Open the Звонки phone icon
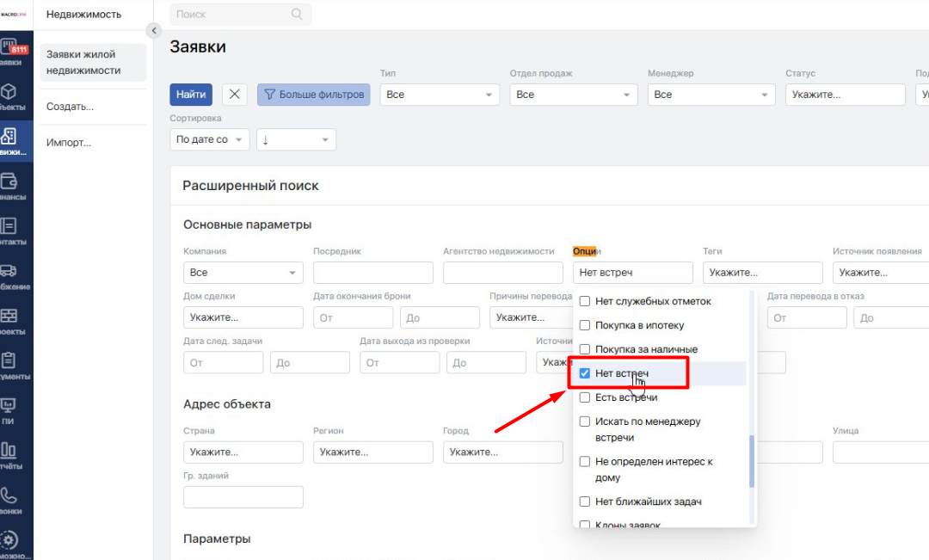Image resolution: width=929 pixels, height=560 pixels. 9,499
